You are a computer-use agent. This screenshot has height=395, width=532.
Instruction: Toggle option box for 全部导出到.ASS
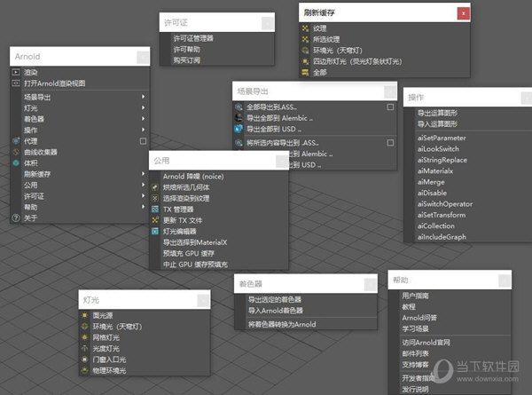pyautogui.click(x=390, y=107)
